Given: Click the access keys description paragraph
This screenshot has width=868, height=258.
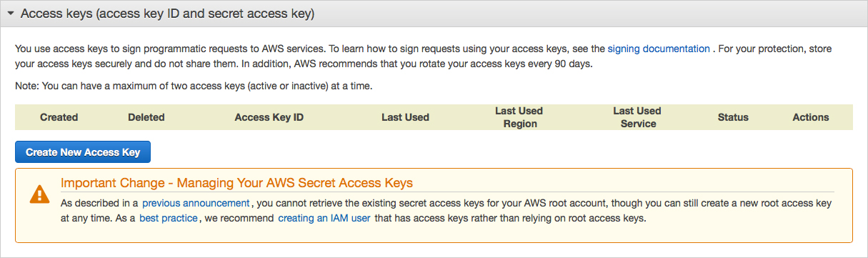Looking at the screenshot, I should tap(424, 56).
